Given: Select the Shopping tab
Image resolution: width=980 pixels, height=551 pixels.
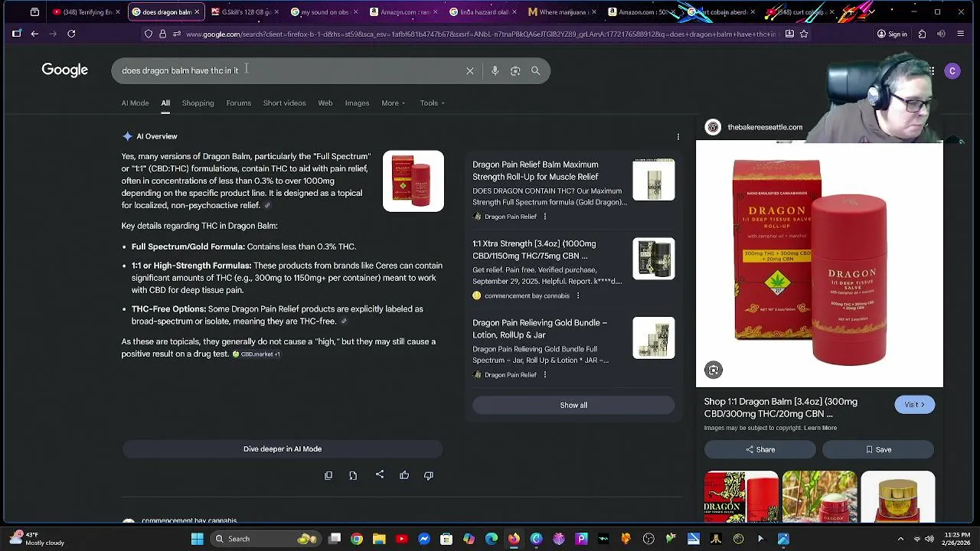Looking at the screenshot, I should [x=198, y=103].
